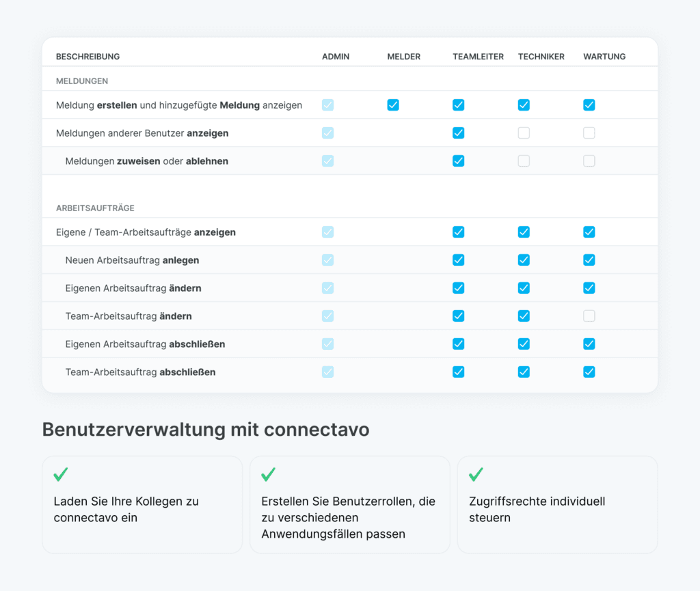Viewport: 700px width, 591px height.
Task: Uncheck Melder checkbox for Meldung erstellen
Action: click(x=393, y=105)
